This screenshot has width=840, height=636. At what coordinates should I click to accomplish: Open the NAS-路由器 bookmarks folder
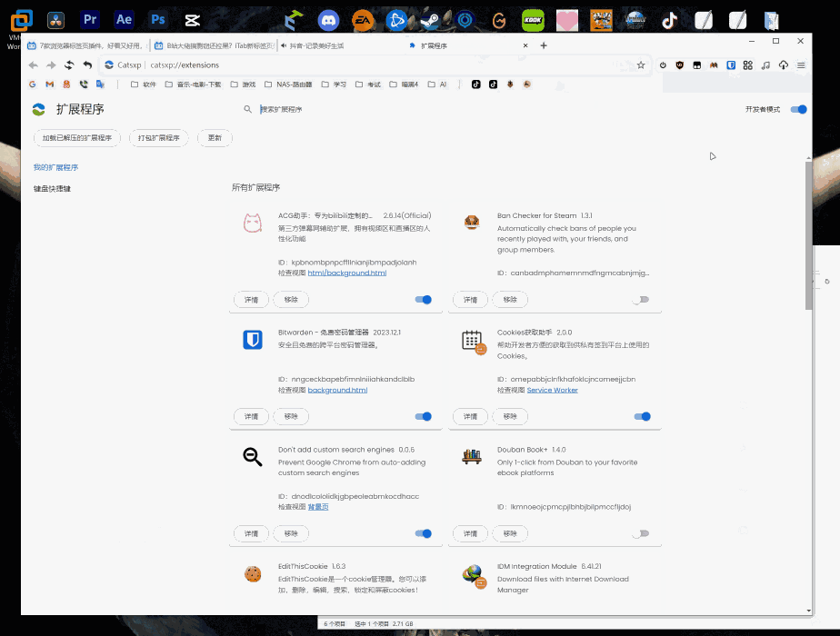(x=288, y=84)
